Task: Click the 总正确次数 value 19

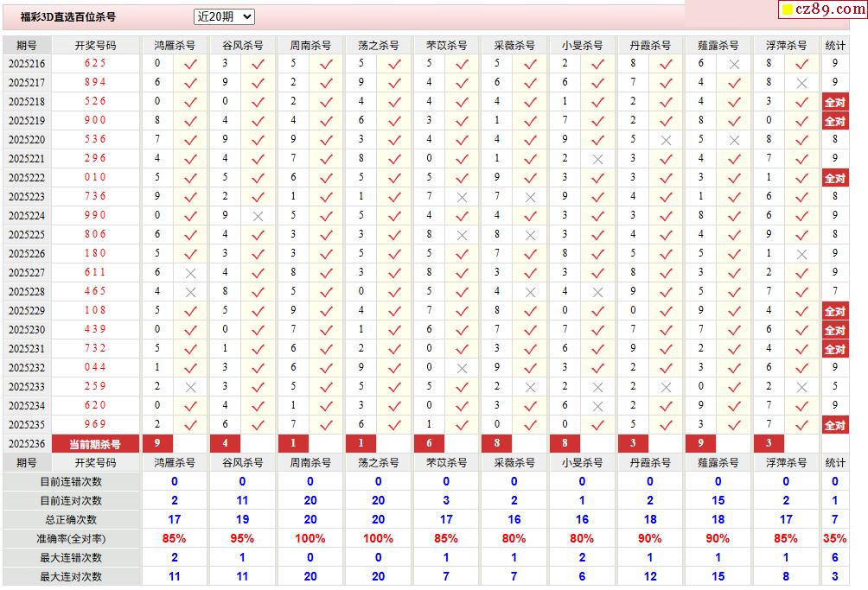Action: (242, 520)
